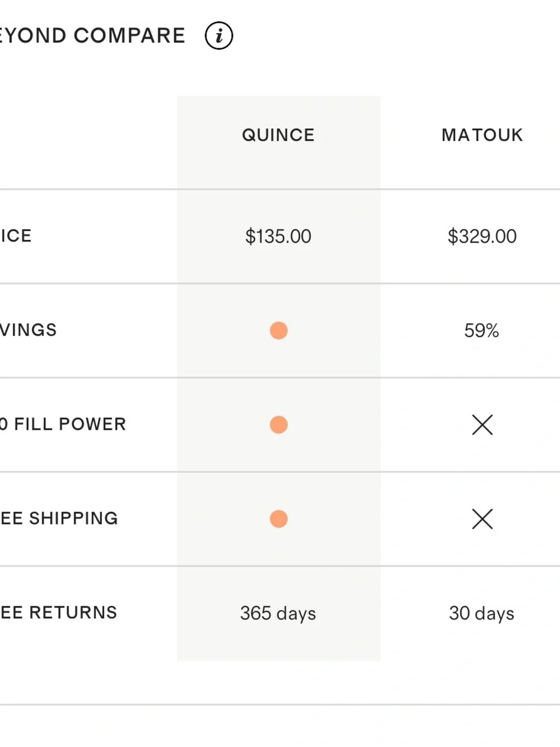
Task: Click the Matouk price $329.00
Action: point(482,236)
